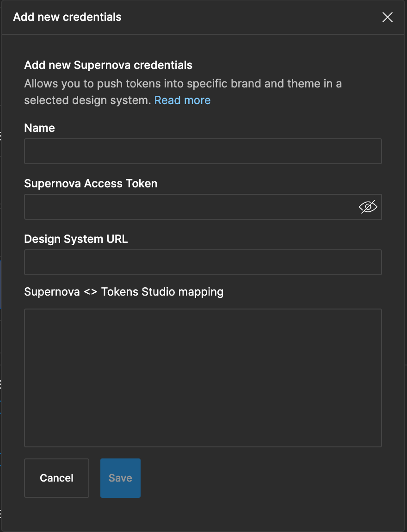The height and width of the screenshot is (532, 407).
Task: Save the Supernova credentials
Action: 120,478
